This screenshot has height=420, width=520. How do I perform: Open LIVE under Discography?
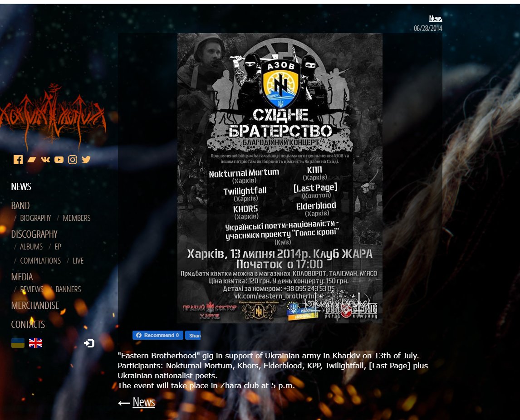pyautogui.click(x=78, y=261)
